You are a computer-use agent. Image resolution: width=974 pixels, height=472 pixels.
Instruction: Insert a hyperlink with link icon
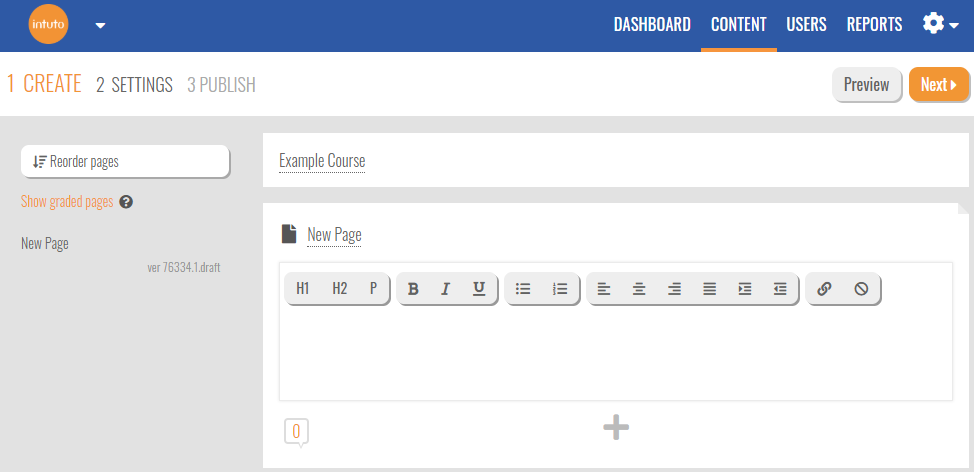pos(824,289)
